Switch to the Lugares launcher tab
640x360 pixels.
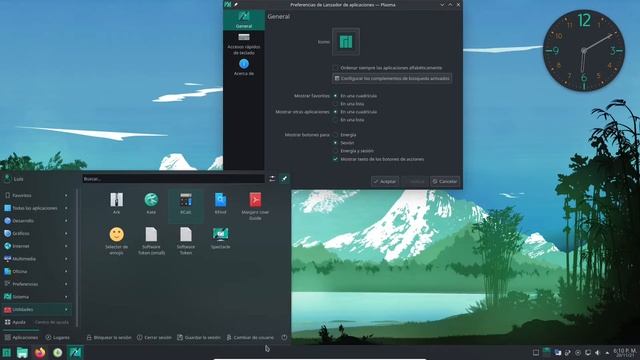coord(58,338)
